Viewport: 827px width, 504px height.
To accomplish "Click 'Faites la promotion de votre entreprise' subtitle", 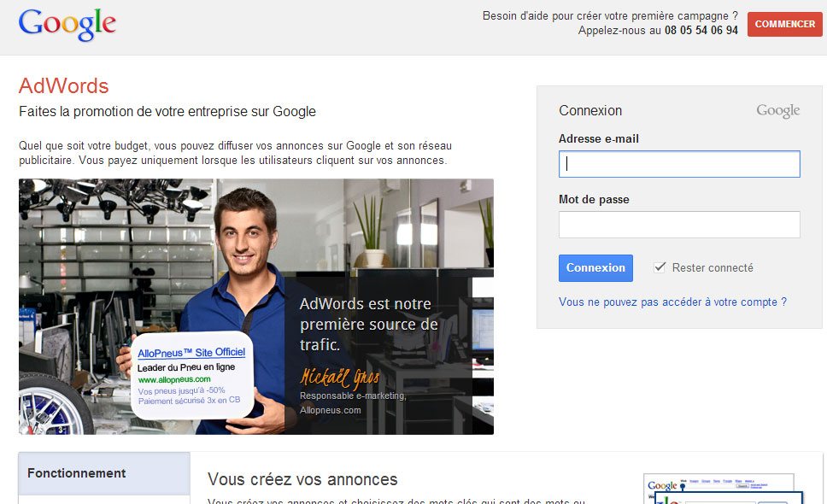I will [167, 112].
